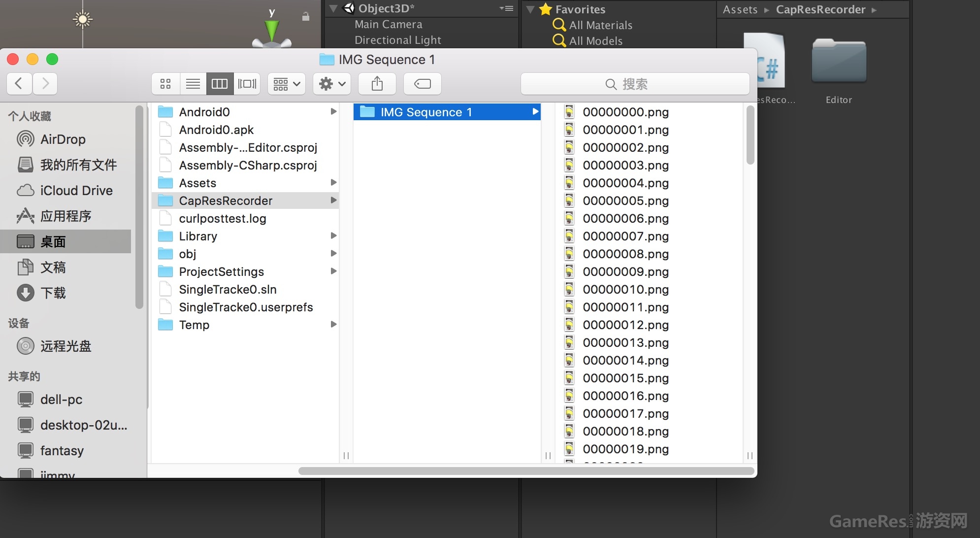Open shared computer fantasy

coord(66,451)
